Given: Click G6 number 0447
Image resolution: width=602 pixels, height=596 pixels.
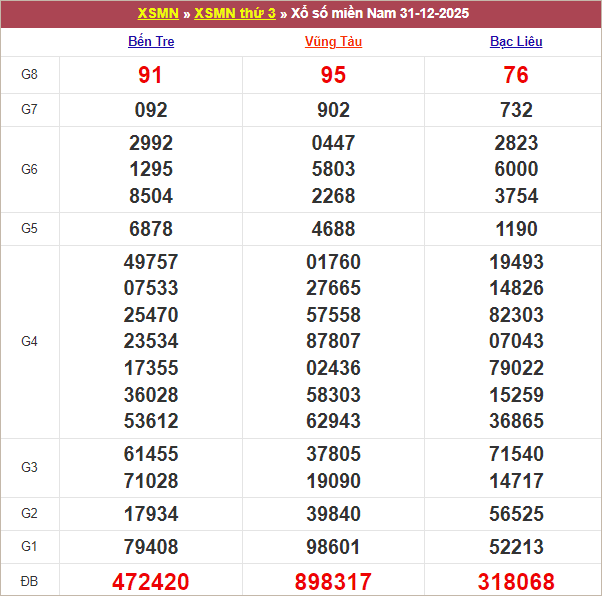Looking at the screenshot, I should [333, 143].
